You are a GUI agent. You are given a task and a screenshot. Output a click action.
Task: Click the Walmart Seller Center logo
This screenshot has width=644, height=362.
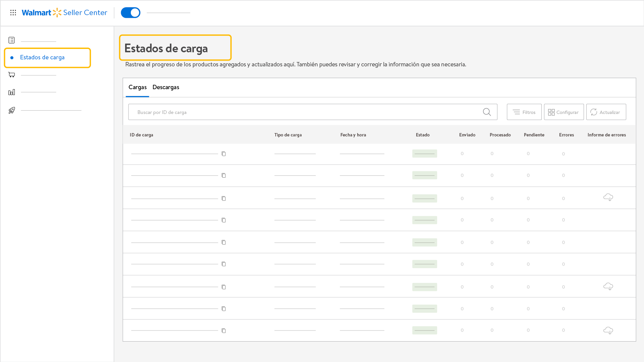[x=64, y=13]
